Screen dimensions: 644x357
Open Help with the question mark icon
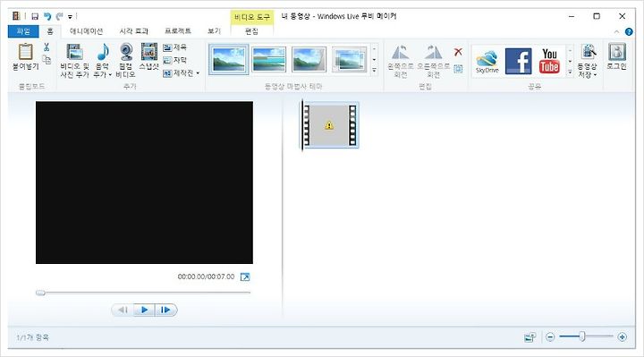pos(629,31)
